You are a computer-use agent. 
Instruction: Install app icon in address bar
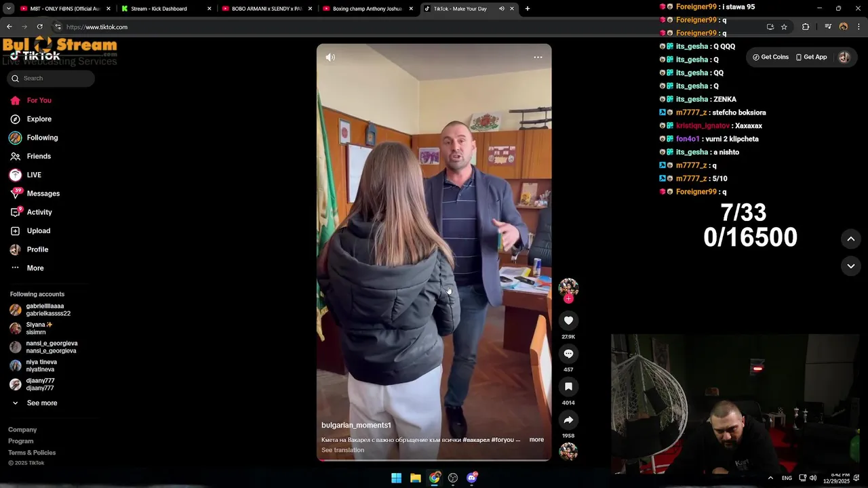coord(770,27)
